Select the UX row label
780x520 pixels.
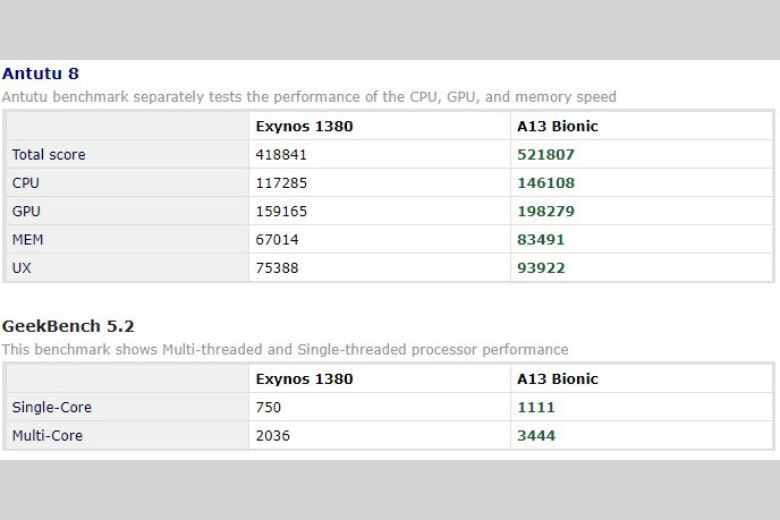click(x=21, y=268)
